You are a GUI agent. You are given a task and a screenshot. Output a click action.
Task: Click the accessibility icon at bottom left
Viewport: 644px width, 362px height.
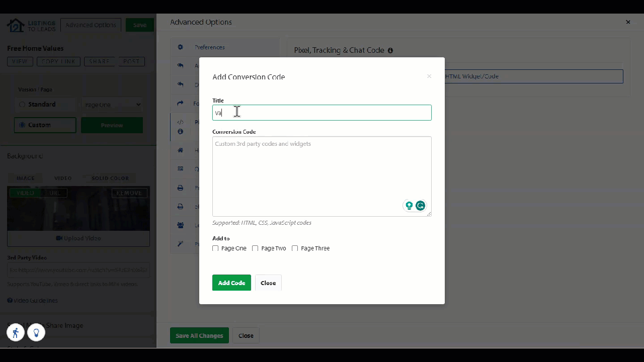click(x=15, y=332)
